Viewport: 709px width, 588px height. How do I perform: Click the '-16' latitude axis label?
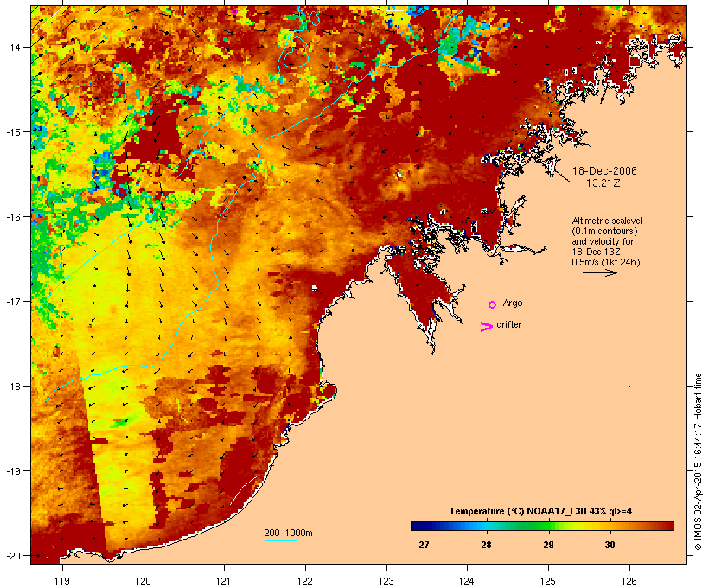click(13, 217)
